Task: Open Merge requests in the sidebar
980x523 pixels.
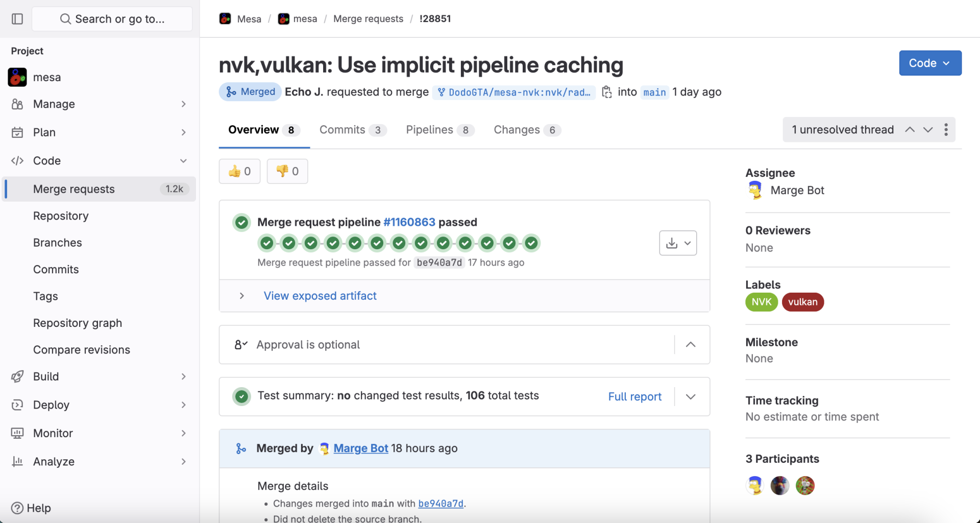Action: tap(99, 189)
